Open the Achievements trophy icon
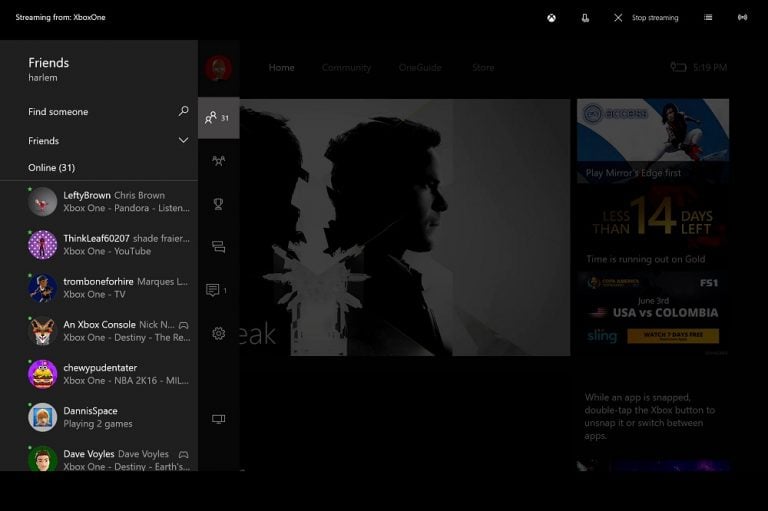The width and height of the screenshot is (768, 511). click(218, 204)
